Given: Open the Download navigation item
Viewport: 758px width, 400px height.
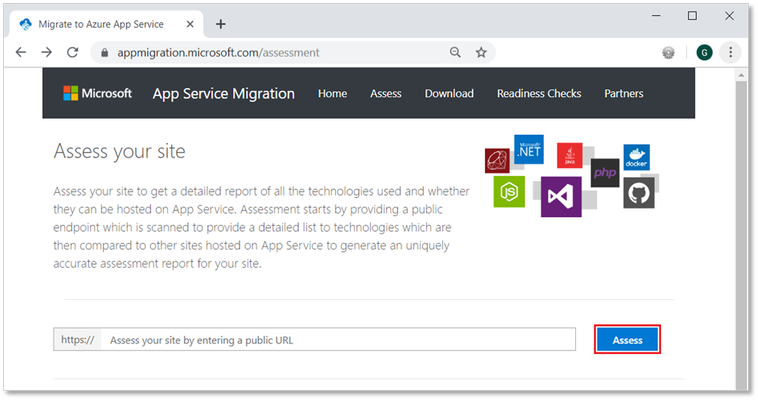Looking at the screenshot, I should click(x=449, y=94).
